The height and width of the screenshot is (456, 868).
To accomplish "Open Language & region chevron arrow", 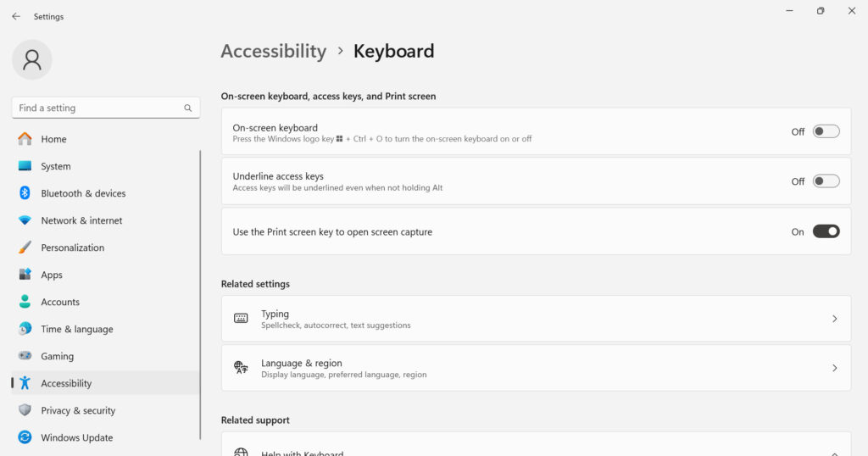I will 834,368.
